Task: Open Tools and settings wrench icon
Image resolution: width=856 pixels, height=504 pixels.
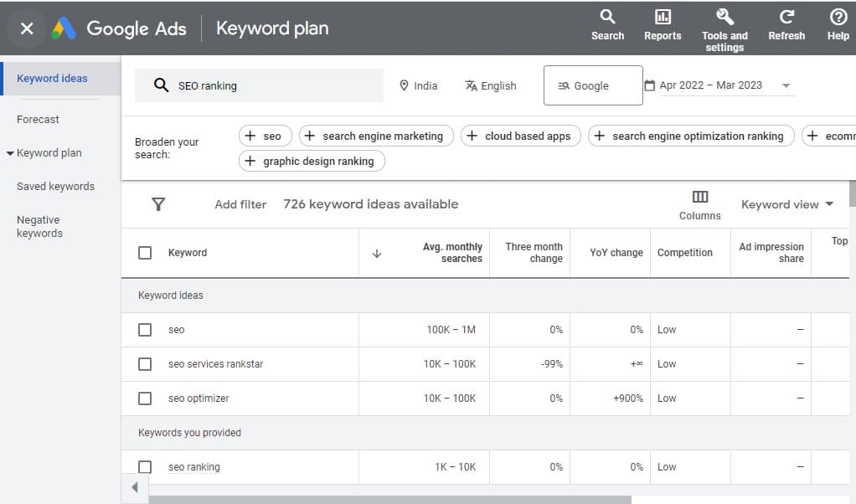Action: [725, 17]
